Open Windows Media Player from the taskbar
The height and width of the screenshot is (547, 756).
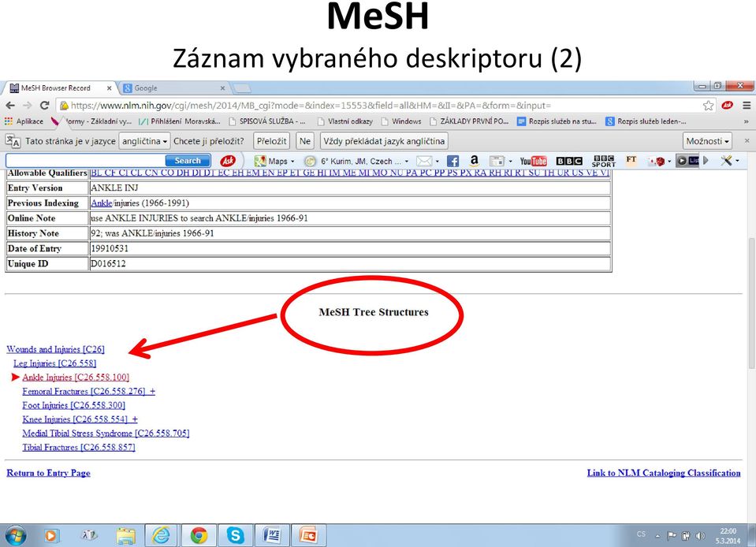[x=50, y=535]
